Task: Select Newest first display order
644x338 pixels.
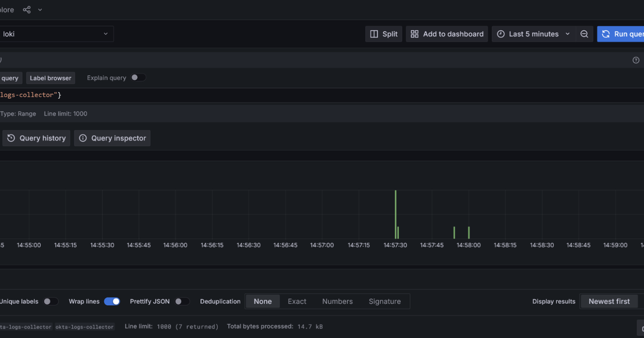Action: pyautogui.click(x=609, y=302)
